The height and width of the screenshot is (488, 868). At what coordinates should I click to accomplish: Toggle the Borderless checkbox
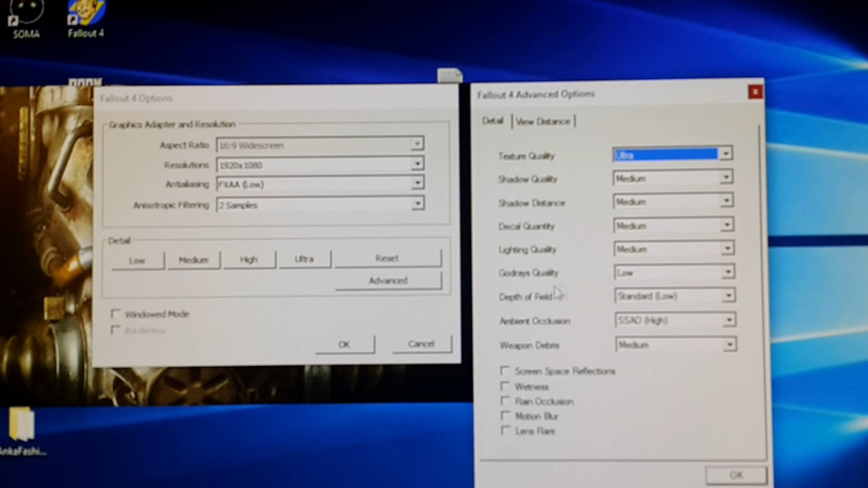point(115,330)
